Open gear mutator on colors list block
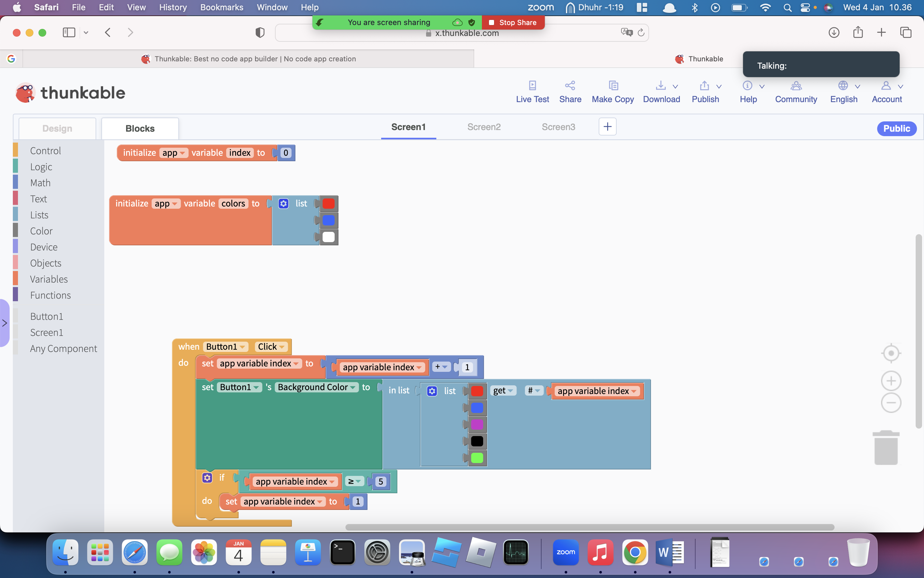 pyautogui.click(x=283, y=203)
